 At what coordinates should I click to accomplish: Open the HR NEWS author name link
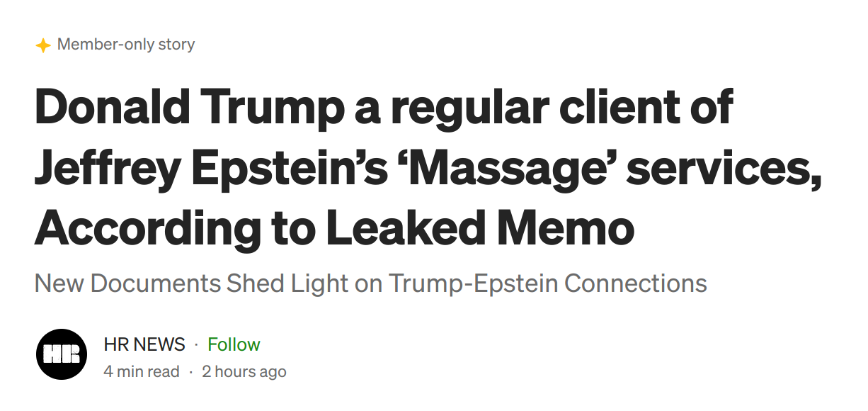coord(144,344)
